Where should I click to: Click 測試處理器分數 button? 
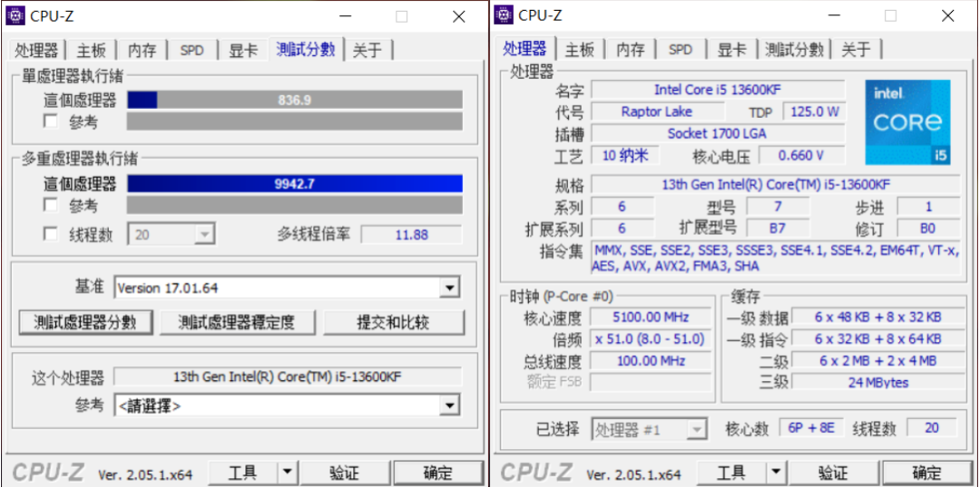coord(85,322)
